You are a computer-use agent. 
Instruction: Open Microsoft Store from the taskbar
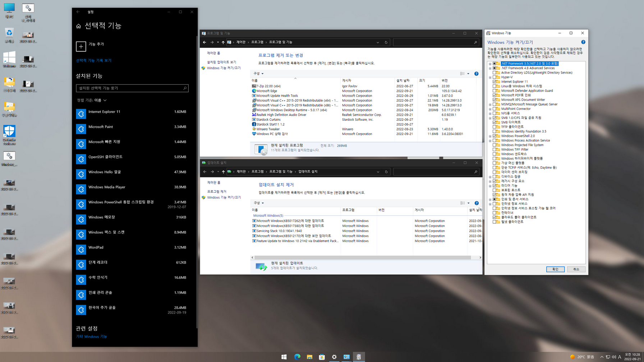pos(322,357)
